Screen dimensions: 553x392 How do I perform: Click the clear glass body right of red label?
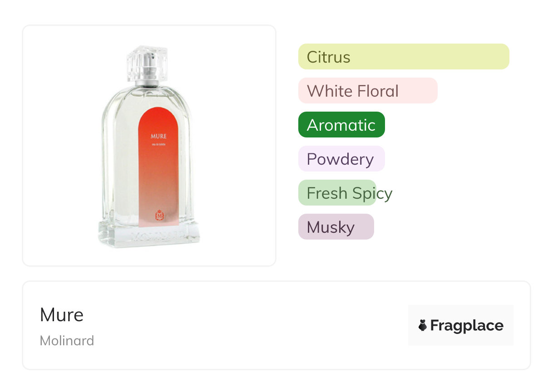pos(186,159)
